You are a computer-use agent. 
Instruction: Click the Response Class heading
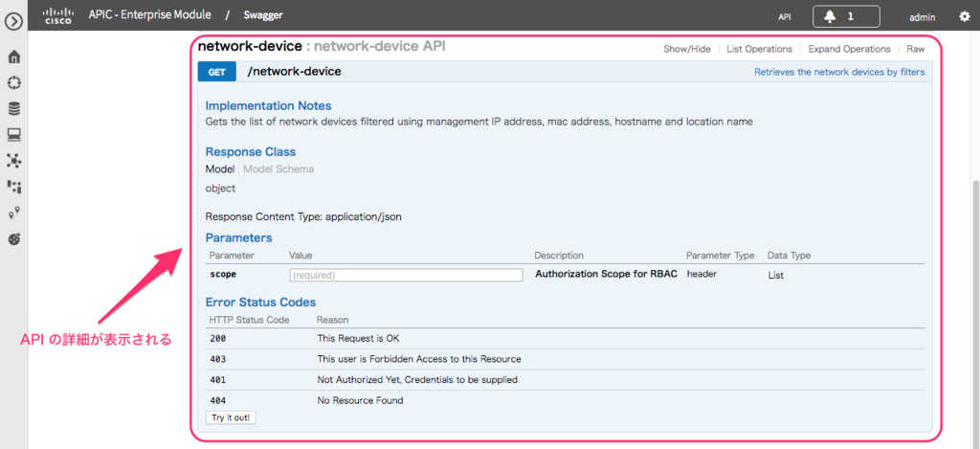coord(251,152)
